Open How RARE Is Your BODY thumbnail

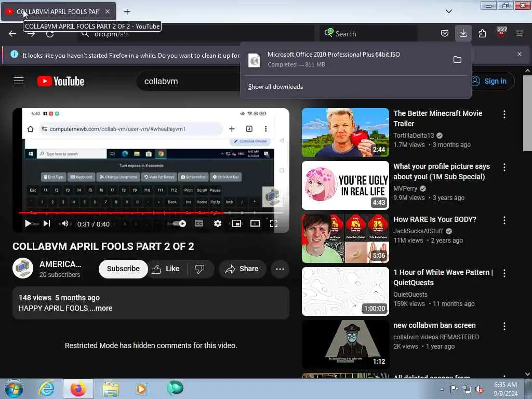coord(345,238)
